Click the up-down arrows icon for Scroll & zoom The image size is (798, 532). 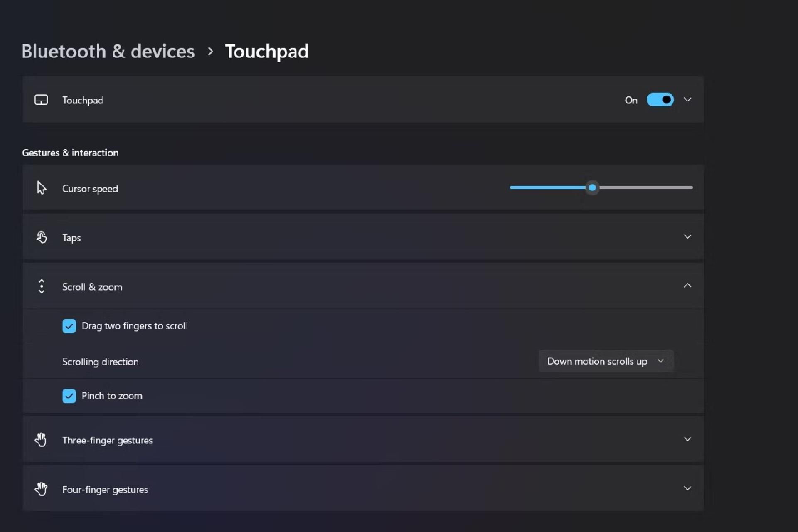(41, 286)
